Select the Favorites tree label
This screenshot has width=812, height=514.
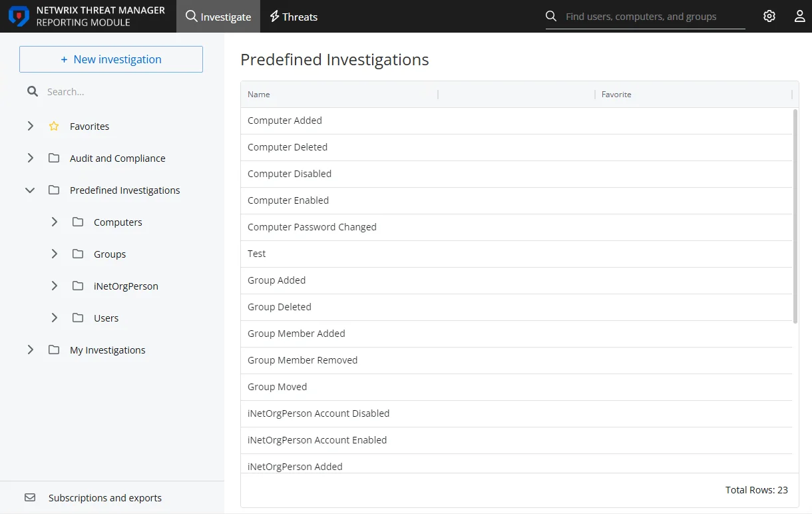pyautogui.click(x=89, y=127)
